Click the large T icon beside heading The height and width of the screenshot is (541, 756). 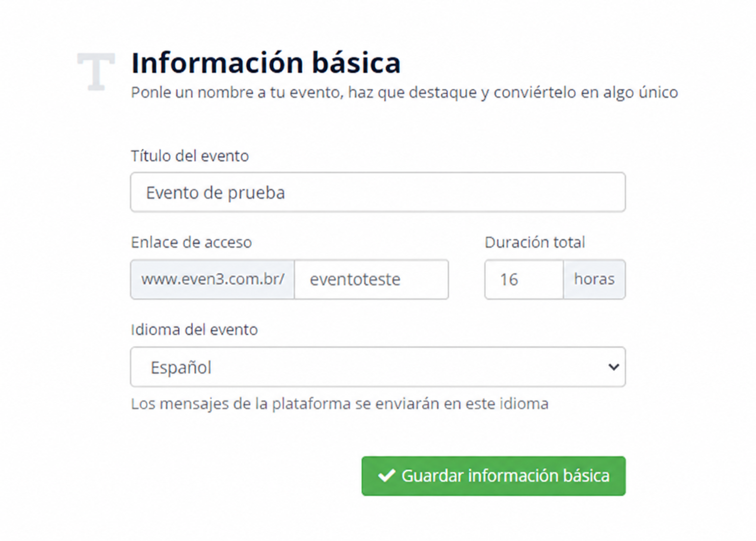[x=96, y=71]
